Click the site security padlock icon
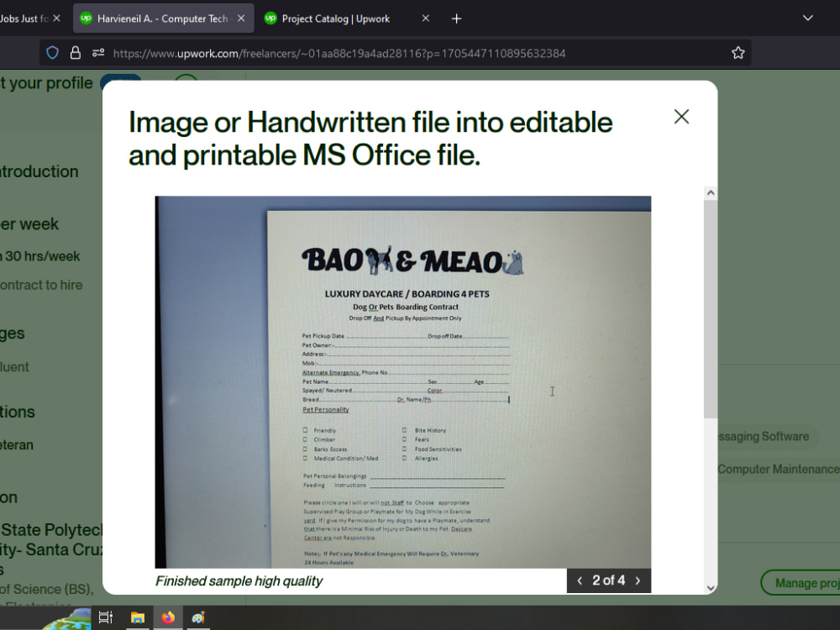Screen dimensions: 840x630 pos(76,53)
